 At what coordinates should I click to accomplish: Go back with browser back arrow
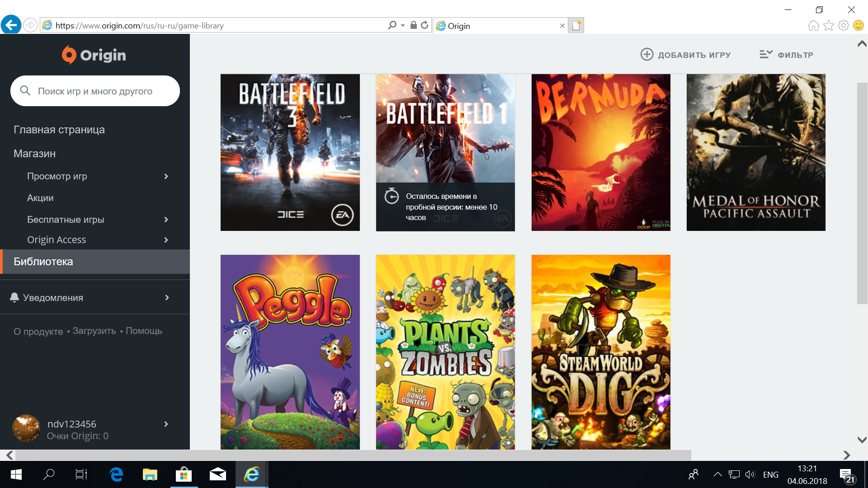coord(11,25)
